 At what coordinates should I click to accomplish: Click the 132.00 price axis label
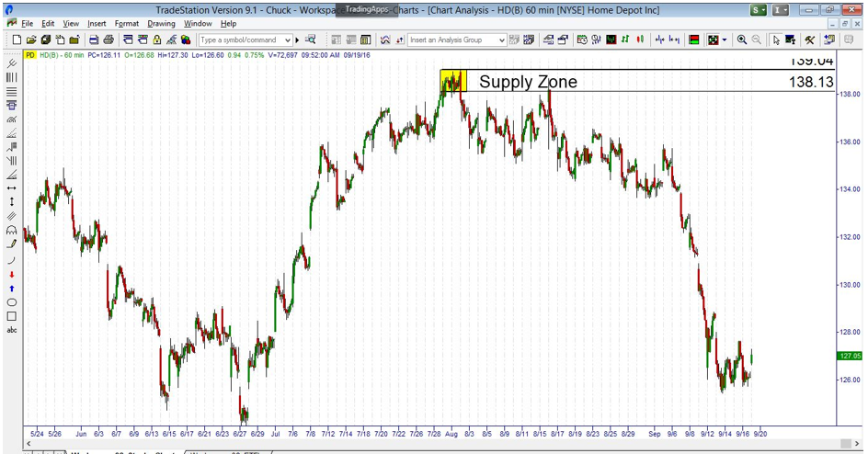coord(850,237)
